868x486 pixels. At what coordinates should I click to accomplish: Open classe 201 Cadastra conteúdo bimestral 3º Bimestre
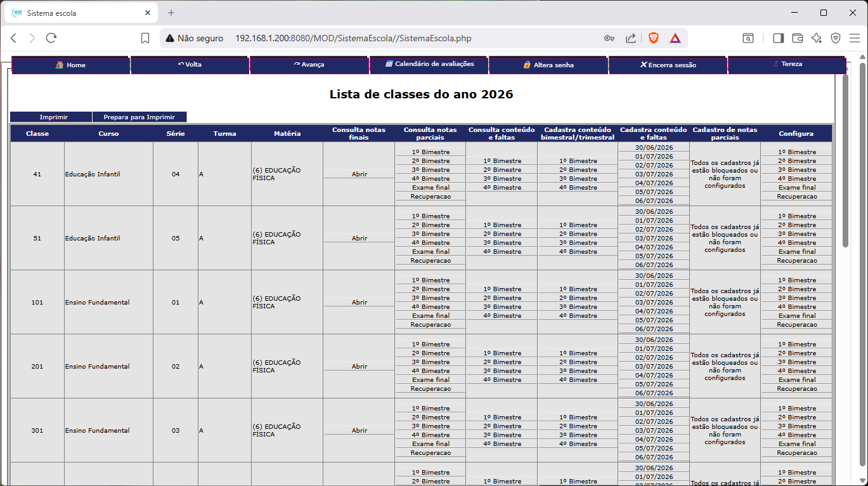coord(578,371)
